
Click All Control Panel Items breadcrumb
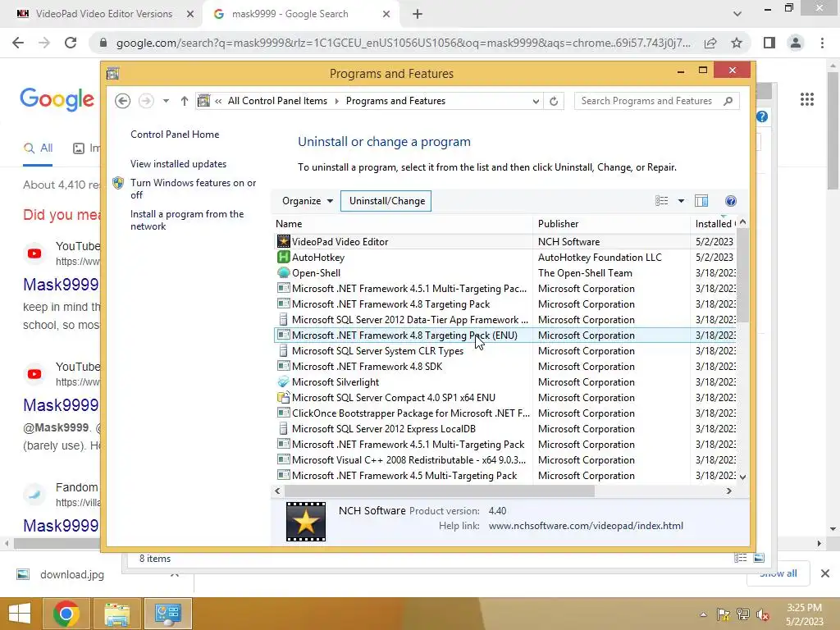[277, 101]
